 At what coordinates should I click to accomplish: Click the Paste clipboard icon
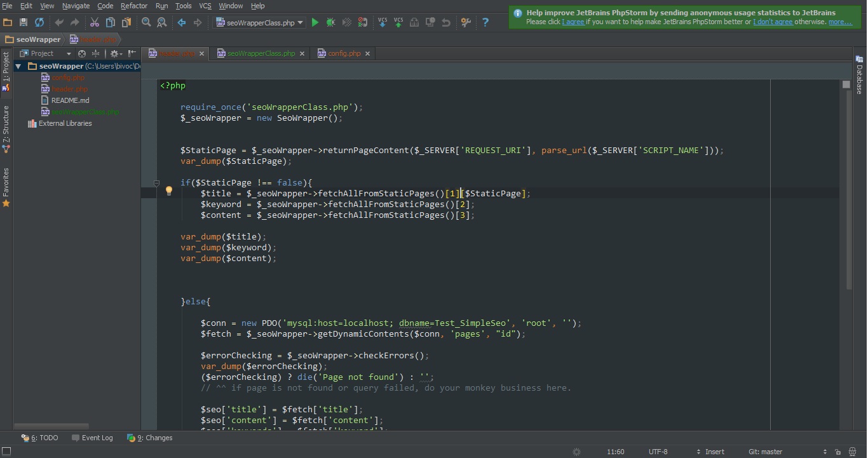[x=126, y=22]
